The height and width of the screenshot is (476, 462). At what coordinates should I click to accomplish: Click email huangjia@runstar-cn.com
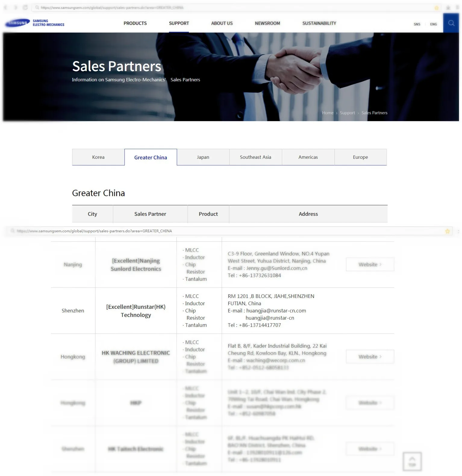[276, 311]
